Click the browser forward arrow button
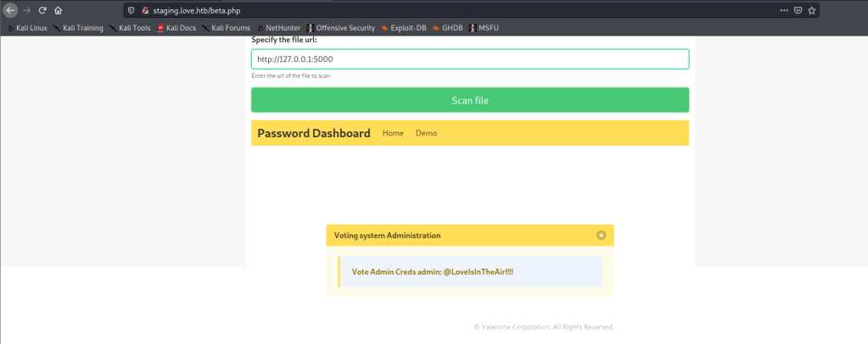868x344 pixels. point(26,11)
